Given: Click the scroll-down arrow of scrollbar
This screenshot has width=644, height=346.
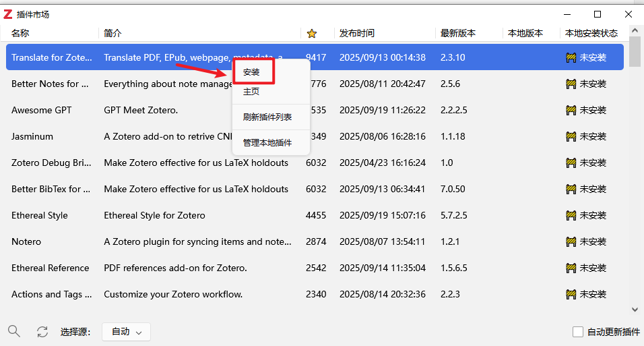Looking at the screenshot, I should click(x=635, y=310).
